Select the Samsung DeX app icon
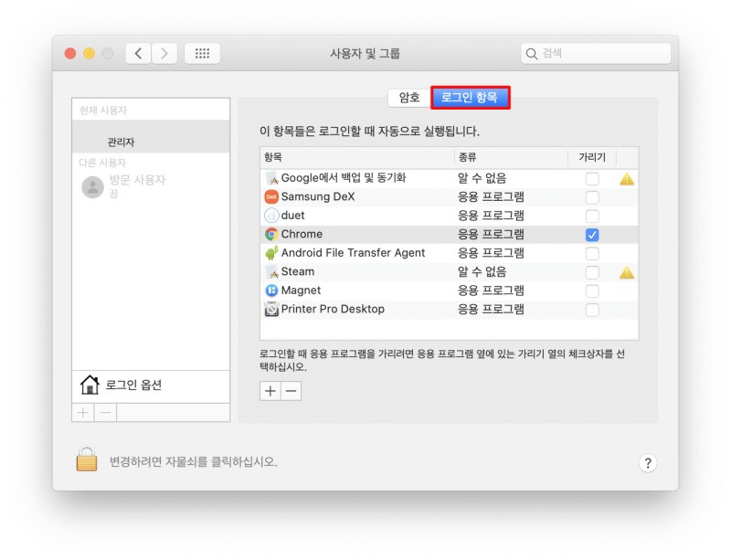The width and height of the screenshot is (731, 560). click(x=271, y=196)
